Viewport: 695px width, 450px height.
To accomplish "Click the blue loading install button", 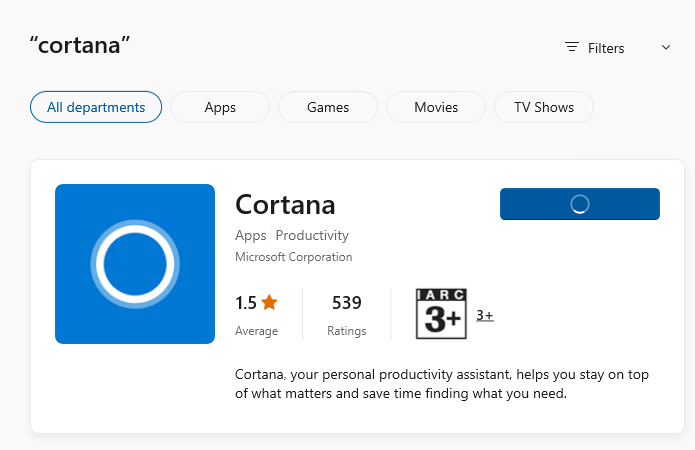I will (580, 204).
